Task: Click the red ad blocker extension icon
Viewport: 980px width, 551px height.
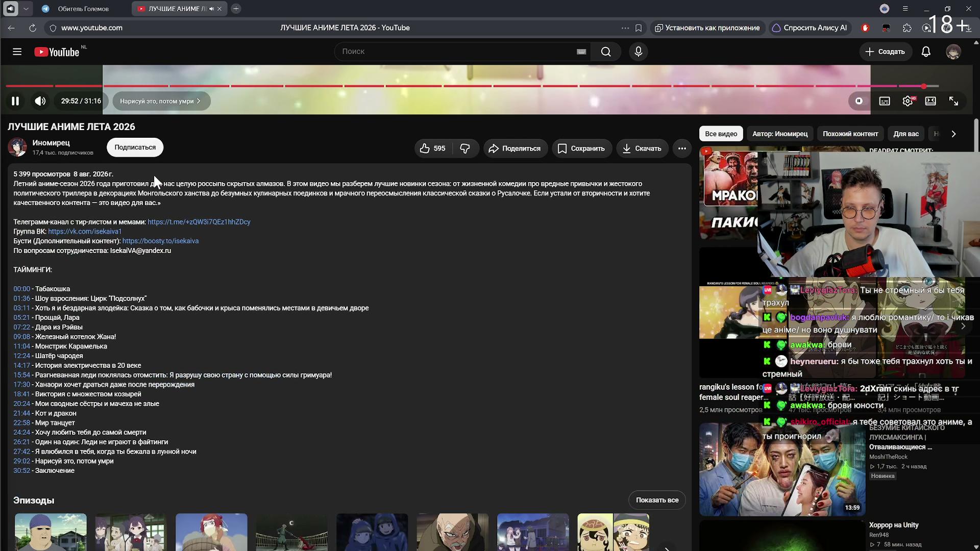Action: (x=865, y=28)
